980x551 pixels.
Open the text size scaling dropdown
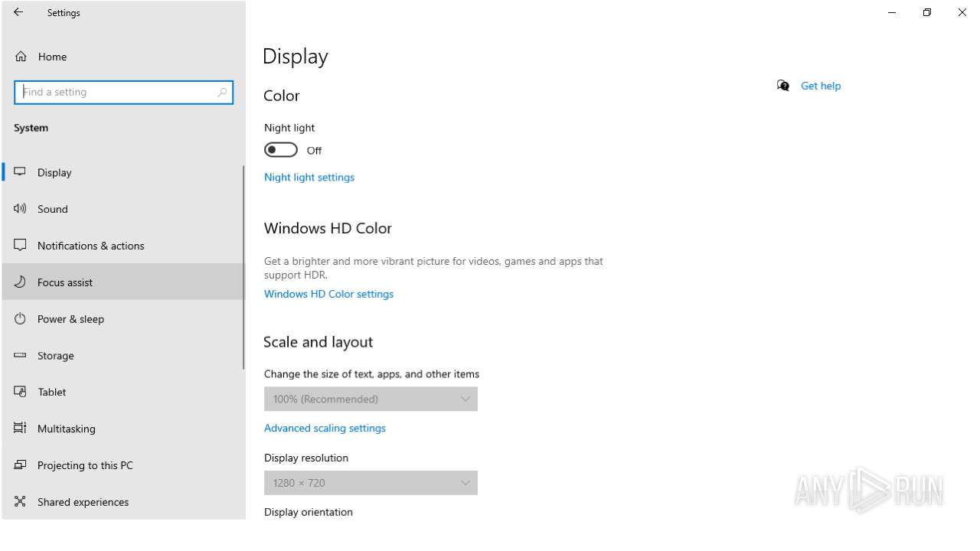pyautogui.click(x=371, y=399)
